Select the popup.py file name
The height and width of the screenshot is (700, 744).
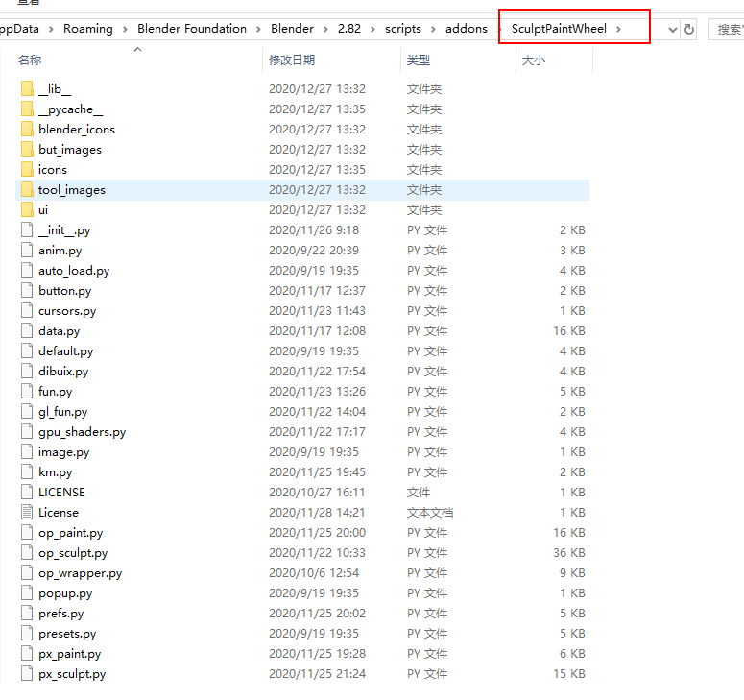point(65,593)
